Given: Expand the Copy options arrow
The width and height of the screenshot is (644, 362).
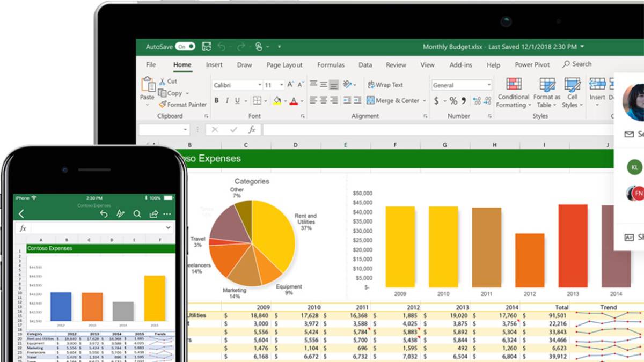Looking at the screenshot, I should (x=187, y=93).
